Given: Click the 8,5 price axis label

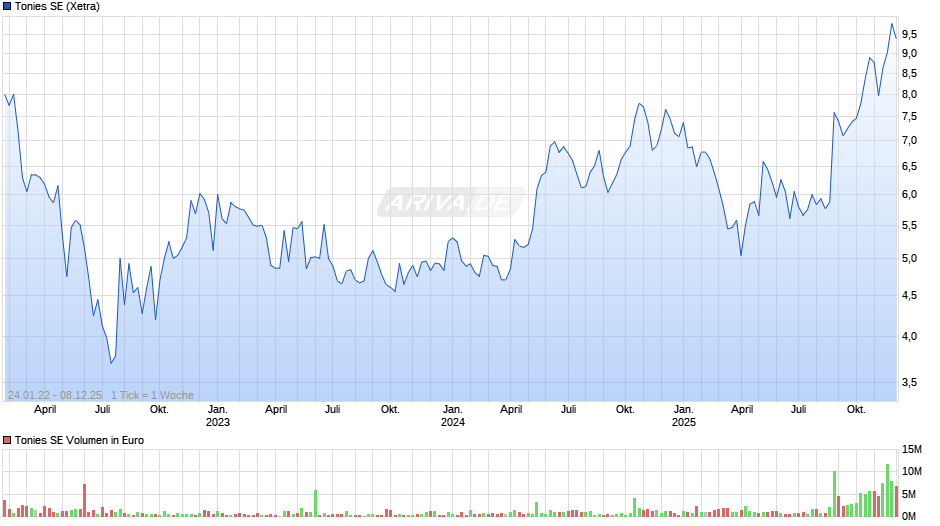Looking at the screenshot, I should [x=909, y=73].
